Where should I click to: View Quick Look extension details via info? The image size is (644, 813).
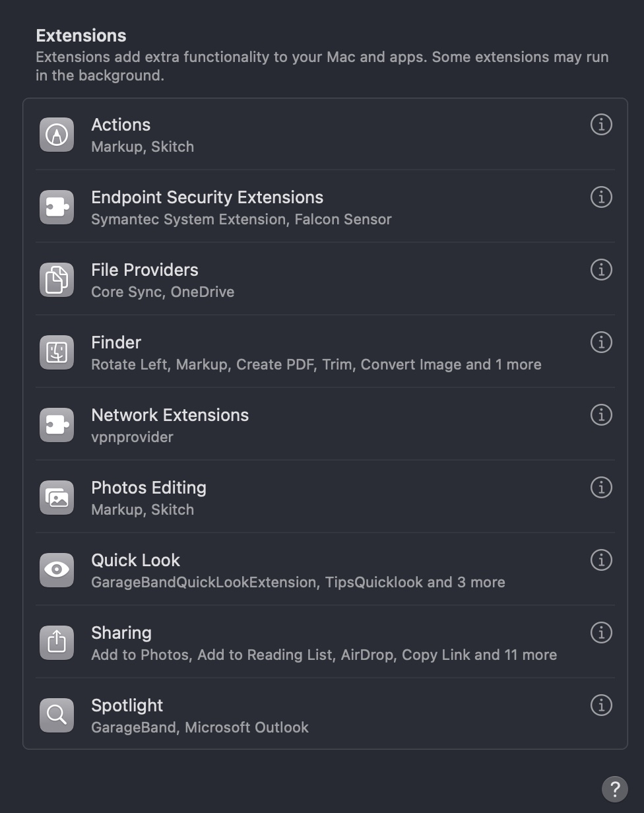(601, 560)
